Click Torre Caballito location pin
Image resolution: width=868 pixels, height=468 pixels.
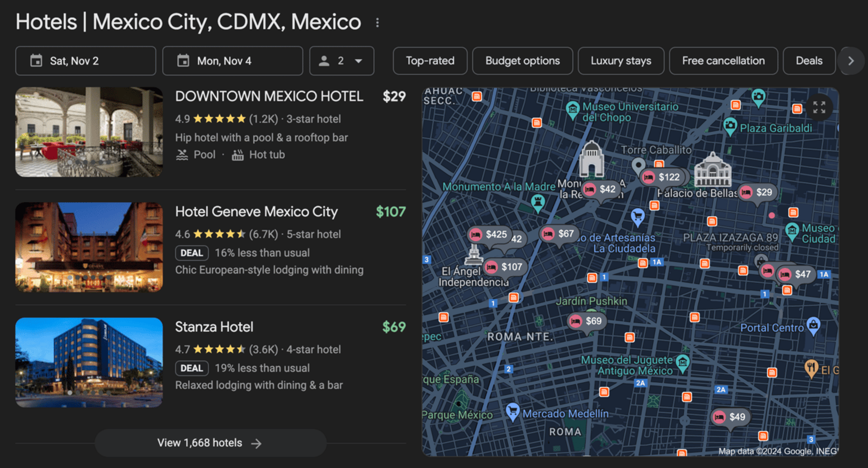(638, 166)
